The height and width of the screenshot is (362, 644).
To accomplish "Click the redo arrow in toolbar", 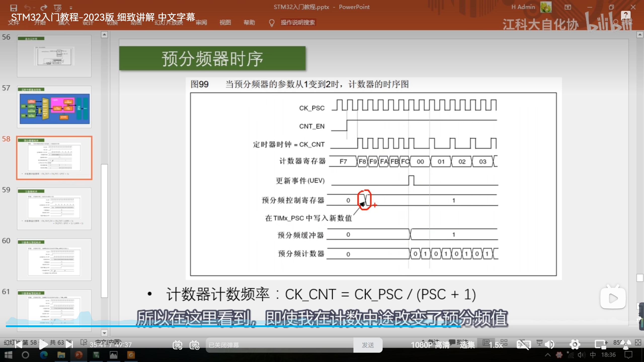I will pyautogui.click(x=44, y=8).
